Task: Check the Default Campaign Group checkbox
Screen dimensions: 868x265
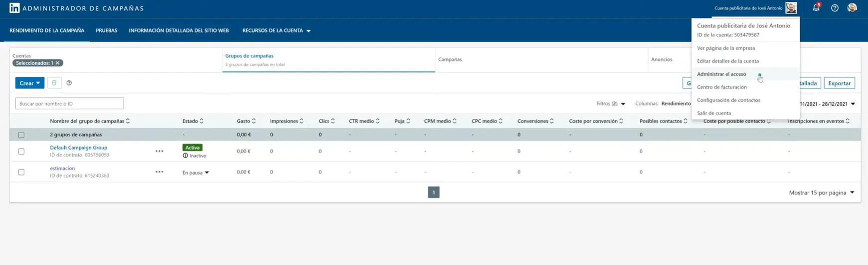Action: coord(21,151)
